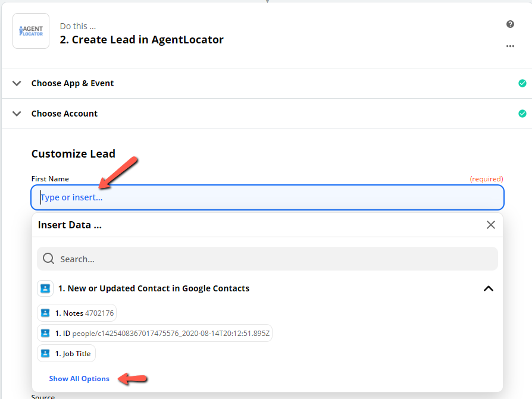Insert the 1. Notes 4702176 field
The width and height of the screenshot is (532, 399).
click(77, 313)
